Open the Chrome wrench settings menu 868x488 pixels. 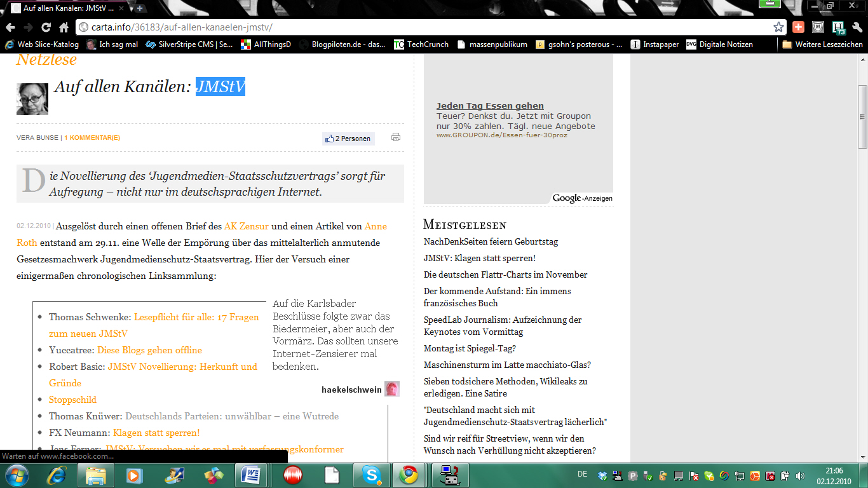(x=857, y=27)
